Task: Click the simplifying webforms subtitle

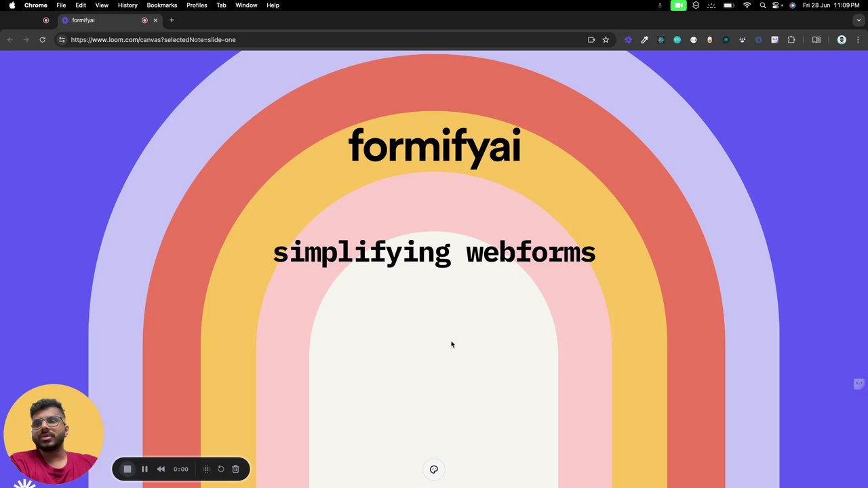Action: [x=434, y=252]
